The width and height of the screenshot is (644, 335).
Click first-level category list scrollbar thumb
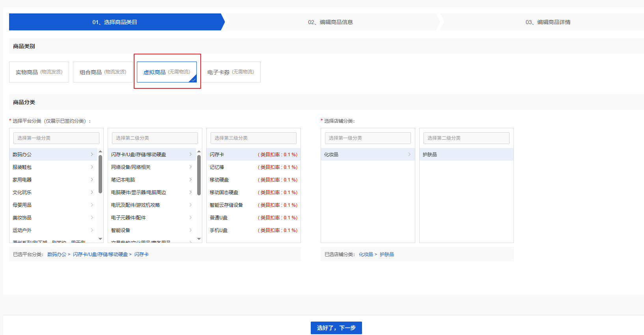click(x=100, y=175)
